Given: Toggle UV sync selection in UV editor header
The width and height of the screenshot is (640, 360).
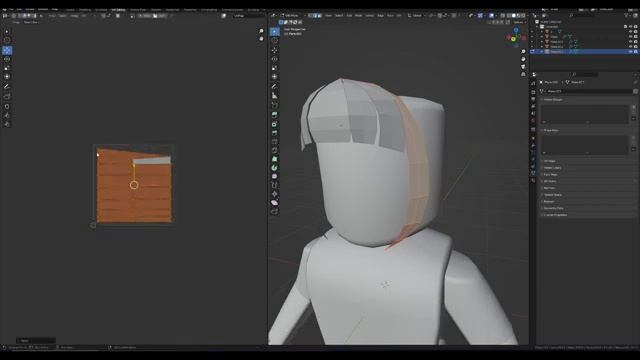Looking at the screenshot, I should click(14, 16).
